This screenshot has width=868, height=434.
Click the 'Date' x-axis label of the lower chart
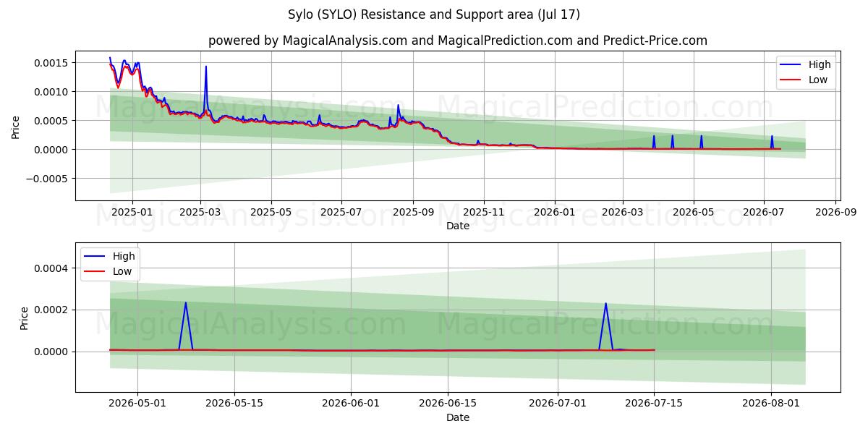click(x=458, y=417)
